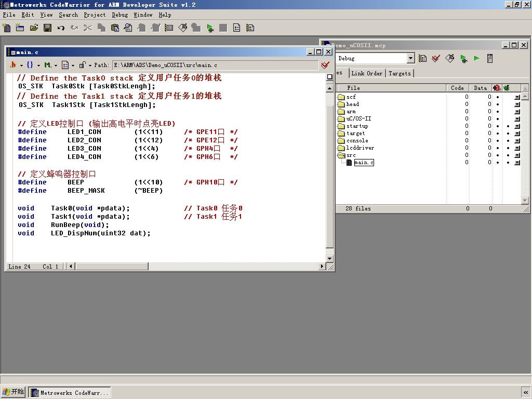Click the Stop Build square icon
Image resolution: width=532 pixels, height=399 pixels.
[x=223, y=28]
